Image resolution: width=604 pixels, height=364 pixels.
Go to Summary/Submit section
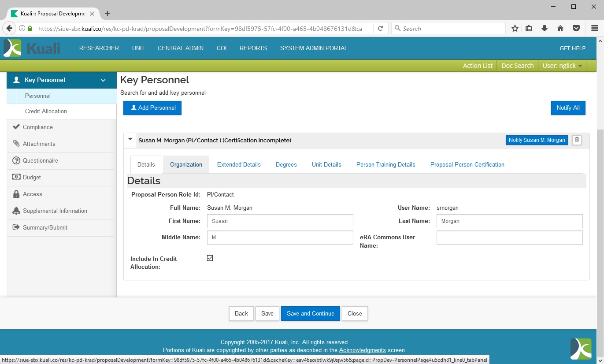pos(45,227)
